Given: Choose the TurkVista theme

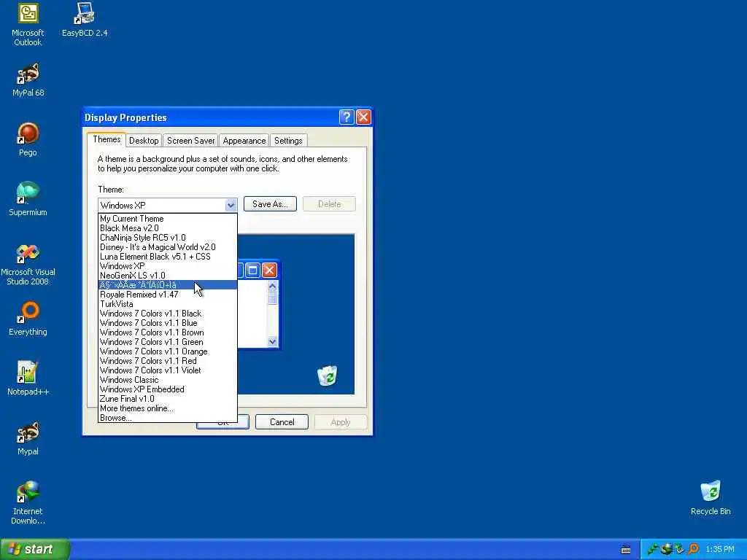Looking at the screenshot, I should tap(167, 304).
